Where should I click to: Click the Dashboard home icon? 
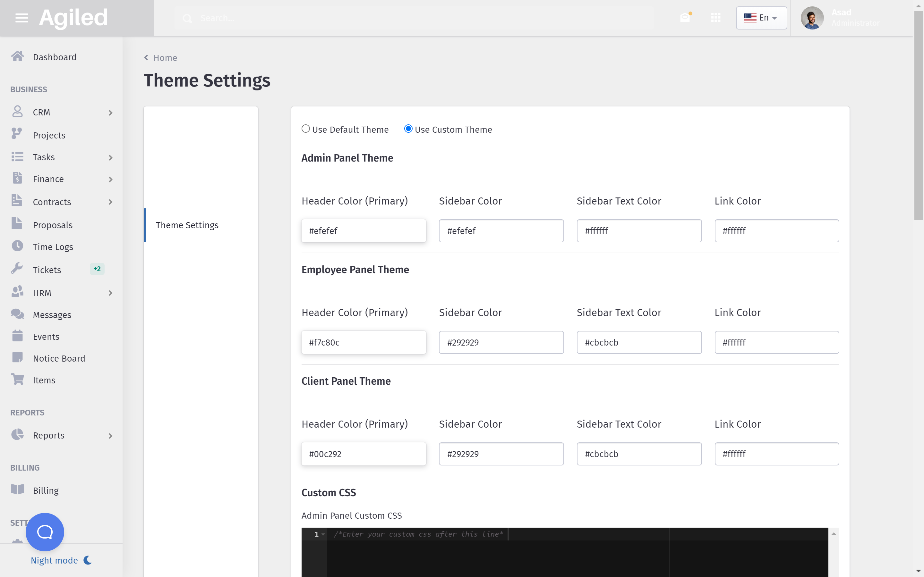[x=17, y=56]
